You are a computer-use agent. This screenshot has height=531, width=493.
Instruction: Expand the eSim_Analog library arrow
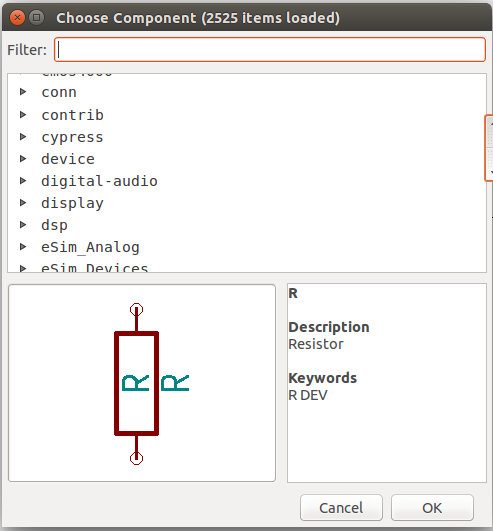(23, 247)
